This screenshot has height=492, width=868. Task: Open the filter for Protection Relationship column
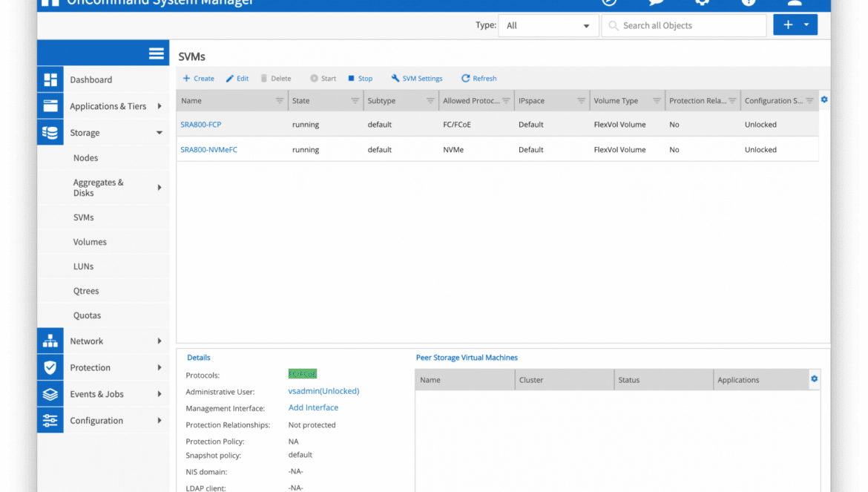[732, 101]
